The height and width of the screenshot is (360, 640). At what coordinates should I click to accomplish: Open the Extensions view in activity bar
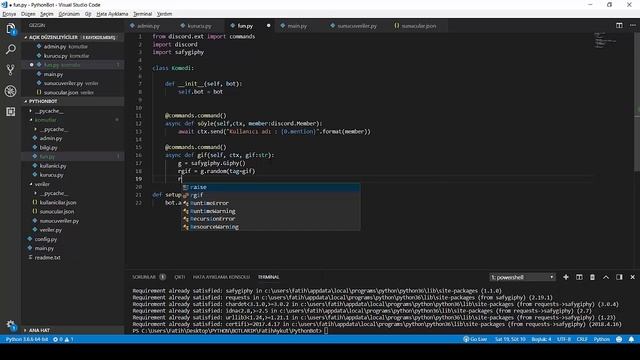pyautogui.click(x=11, y=111)
